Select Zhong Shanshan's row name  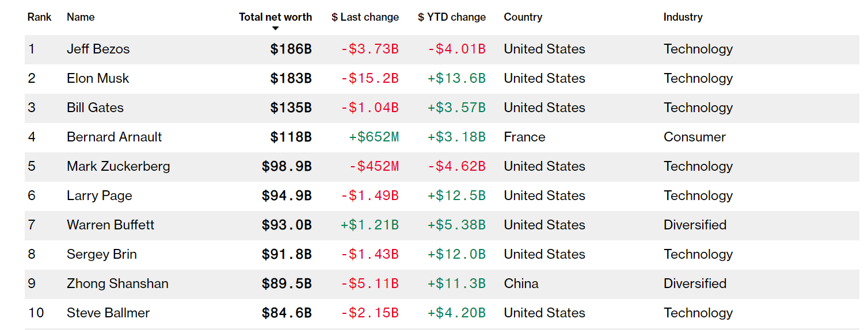tap(117, 284)
